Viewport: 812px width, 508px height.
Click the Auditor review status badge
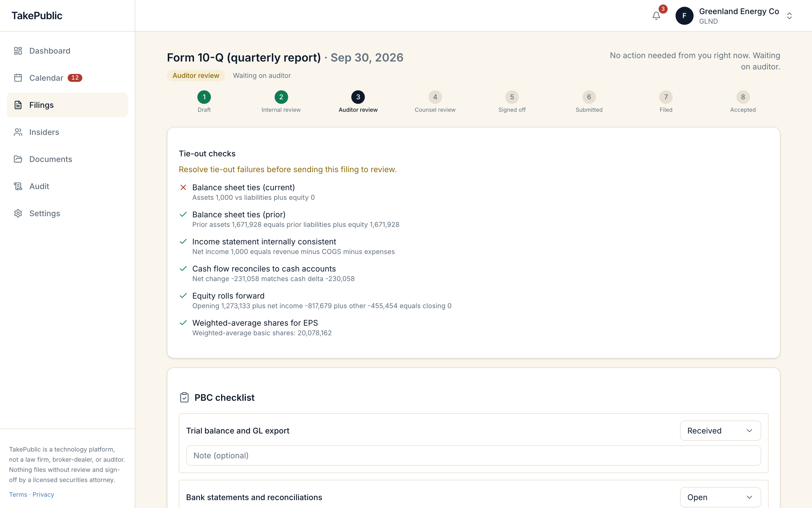pos(196,76)
